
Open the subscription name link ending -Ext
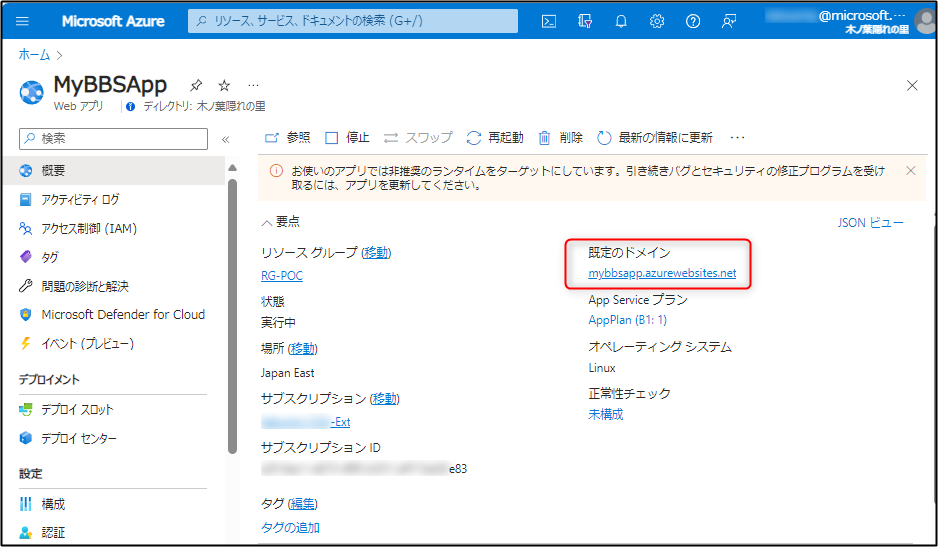pyautogui.click(x=306, y=422)
